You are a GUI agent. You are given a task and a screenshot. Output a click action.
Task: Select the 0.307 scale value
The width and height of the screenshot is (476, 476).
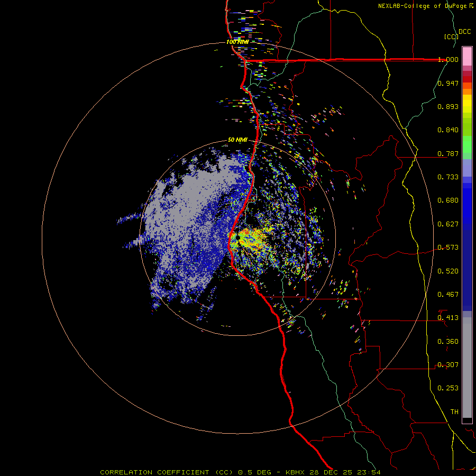click(448, 365)
